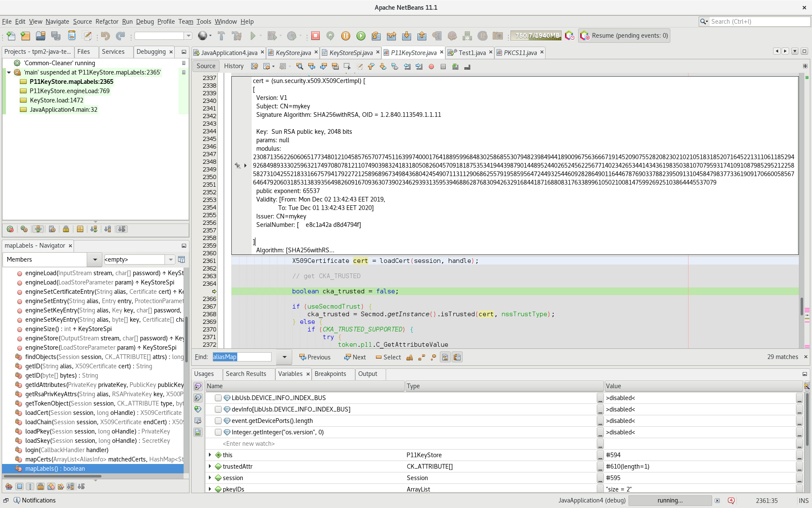Enable Match Case in the Find bar
This screenshot has width=812, height=508.
(x=409, y=358)
